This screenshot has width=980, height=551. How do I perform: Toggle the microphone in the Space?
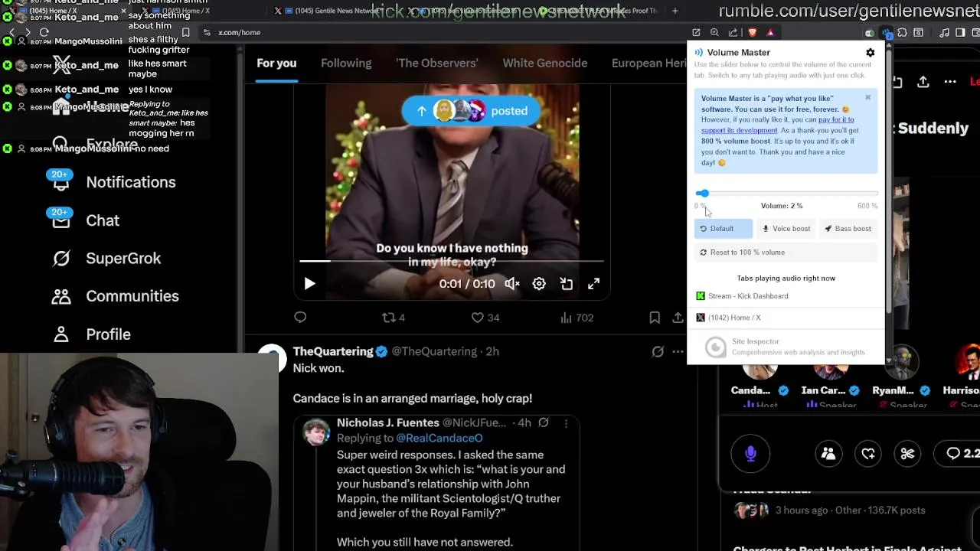pyautogui.click(x=750, y=454)
